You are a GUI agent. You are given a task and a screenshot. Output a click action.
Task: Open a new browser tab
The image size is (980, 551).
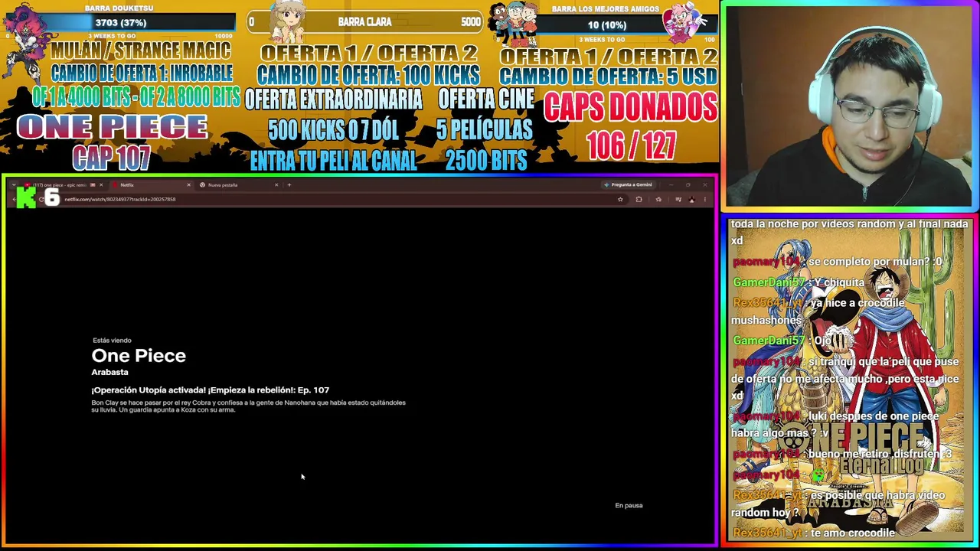click(289, 185)
